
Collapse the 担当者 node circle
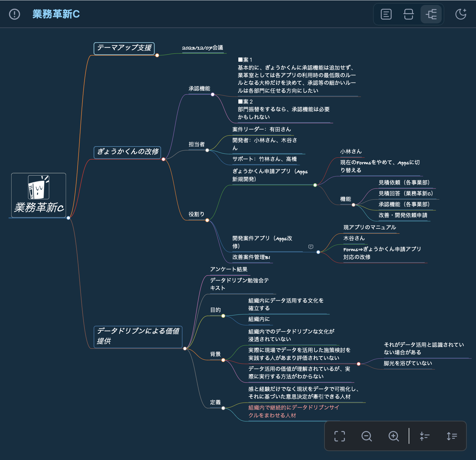click(x=207, y=150)
